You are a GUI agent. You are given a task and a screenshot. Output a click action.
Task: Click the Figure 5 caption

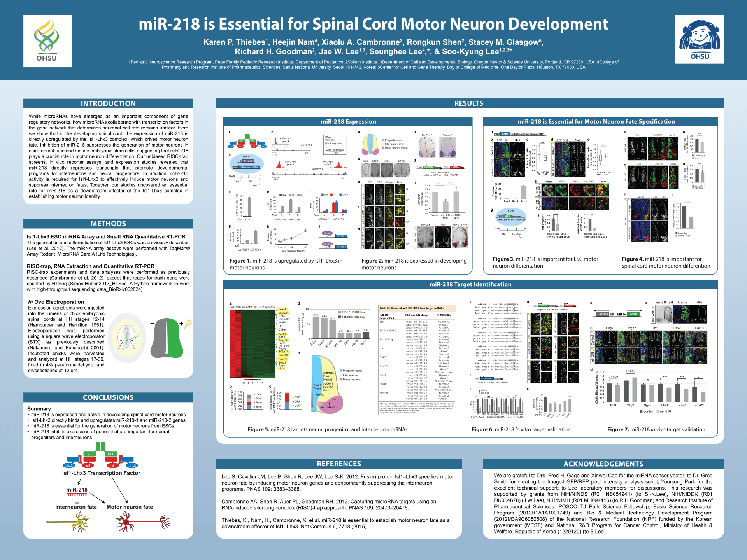328,429
